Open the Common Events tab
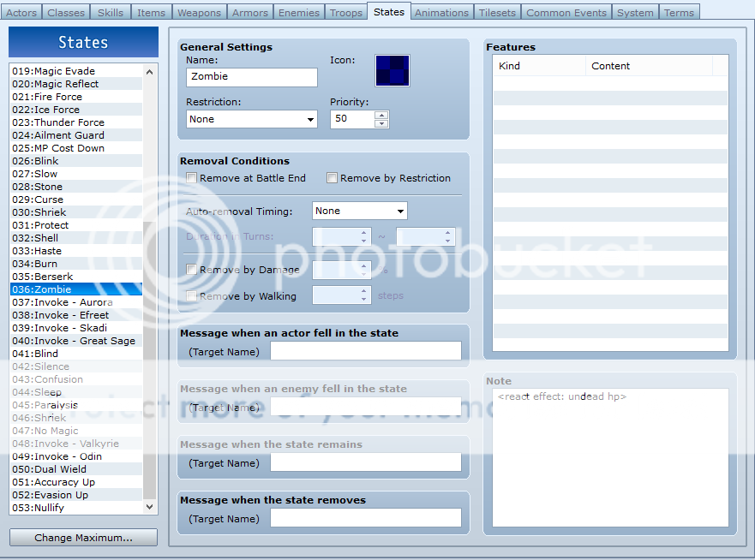 click(566, 12)
